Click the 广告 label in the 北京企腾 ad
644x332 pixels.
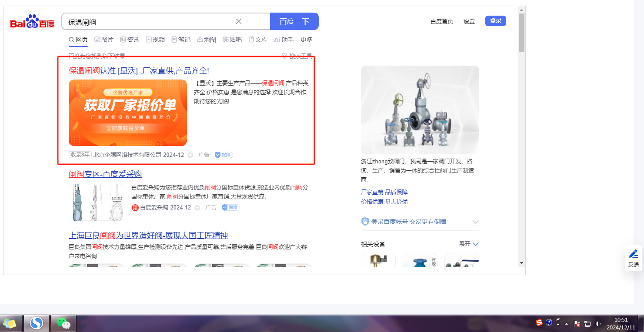point(204,155)
